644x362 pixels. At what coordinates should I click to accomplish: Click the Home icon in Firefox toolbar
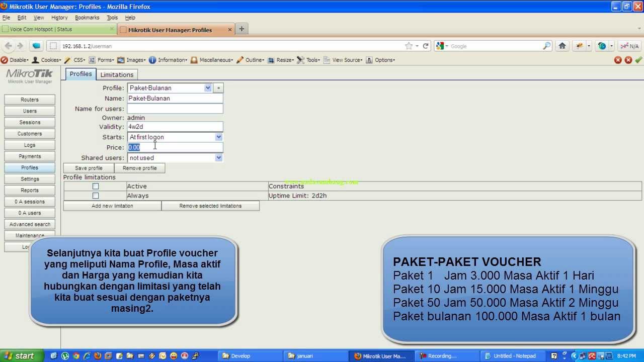click(x=562, y=46)
